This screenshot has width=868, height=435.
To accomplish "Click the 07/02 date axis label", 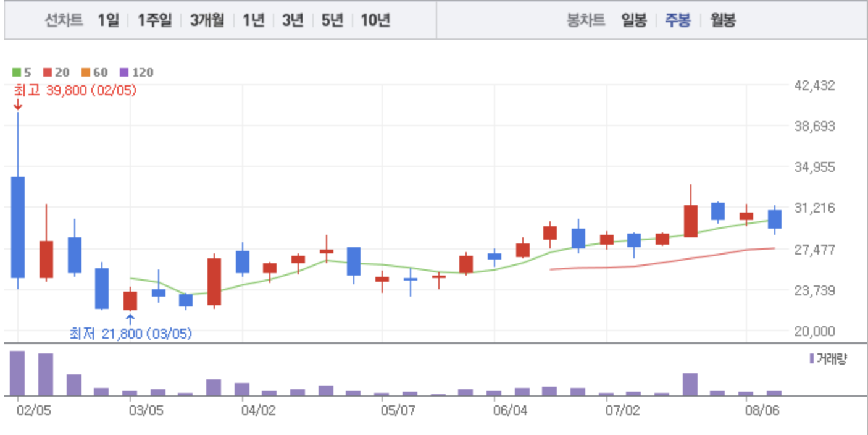I will 622,410.
